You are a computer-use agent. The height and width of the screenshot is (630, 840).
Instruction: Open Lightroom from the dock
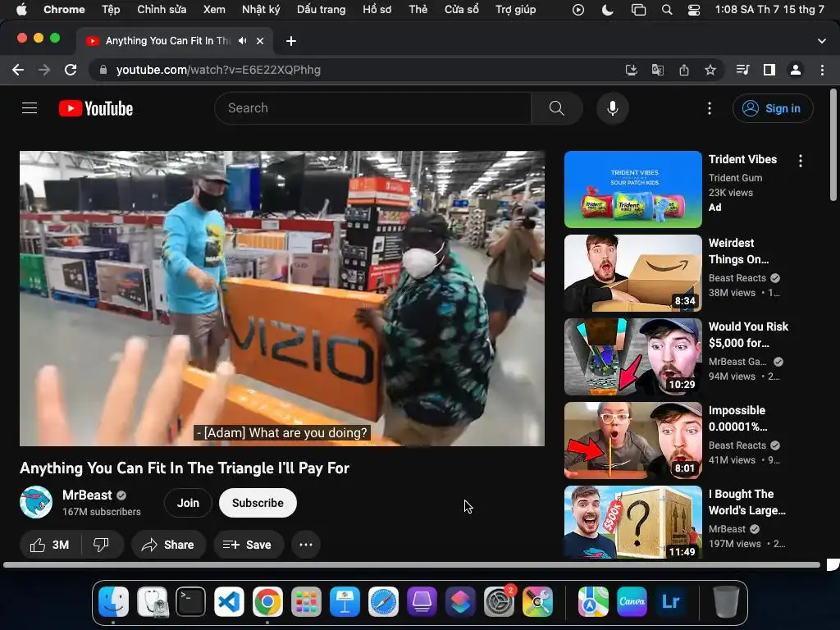click(671, 601)
